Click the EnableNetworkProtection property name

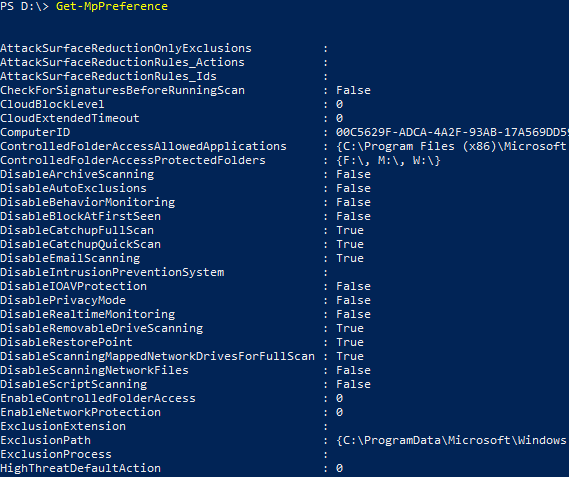pos(81,412)
